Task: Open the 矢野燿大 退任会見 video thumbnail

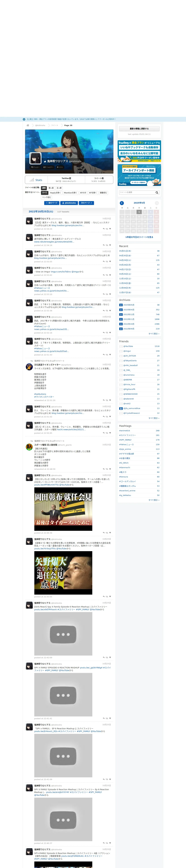Action: pyautogui.click(x=63, y=573)
